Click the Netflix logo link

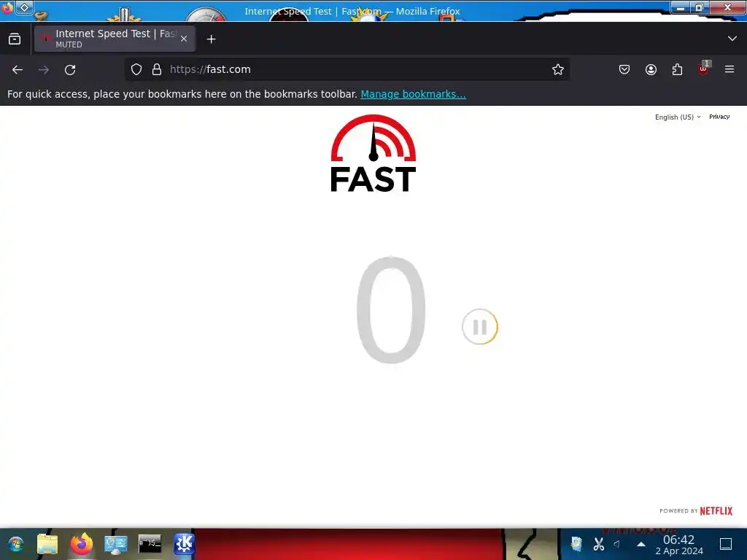[x=716, y=511]
